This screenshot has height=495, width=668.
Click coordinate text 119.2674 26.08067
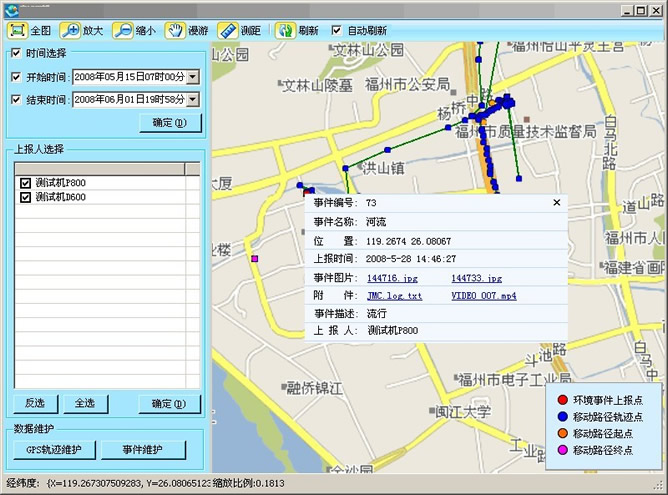(x=409, y=241)
